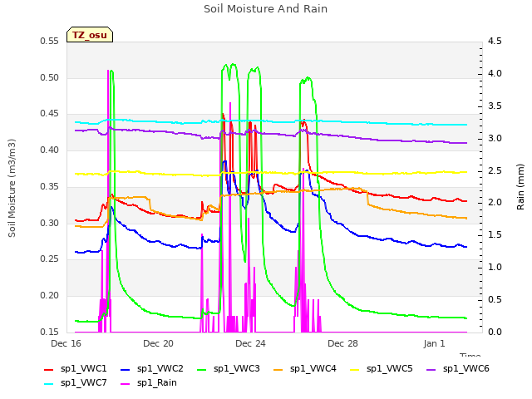532x399 pixels.
Task: Click the 0.15 left axis value
Action: 50,332
